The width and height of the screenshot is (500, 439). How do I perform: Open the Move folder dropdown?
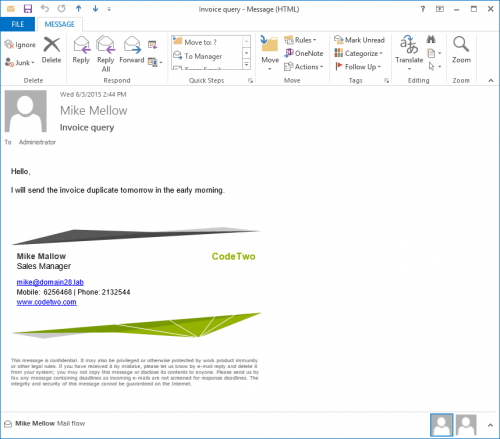tap(270, 53)
